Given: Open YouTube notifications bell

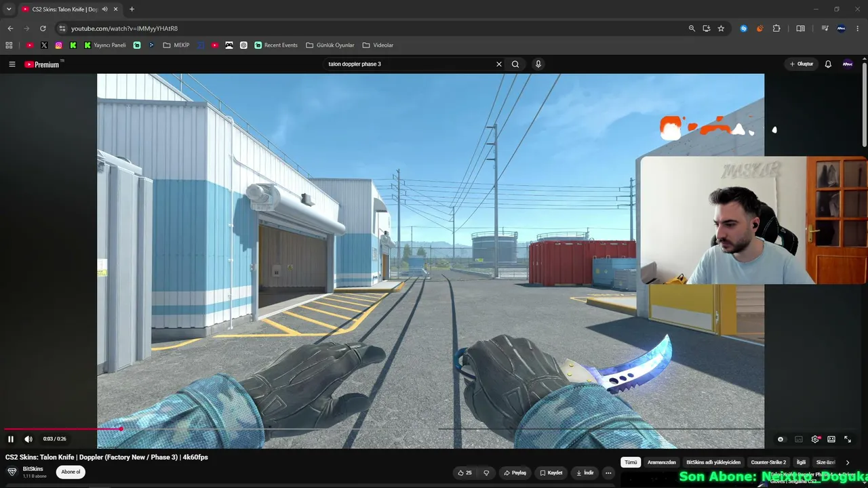Looking at the screenshot, I should pos(828,64).
